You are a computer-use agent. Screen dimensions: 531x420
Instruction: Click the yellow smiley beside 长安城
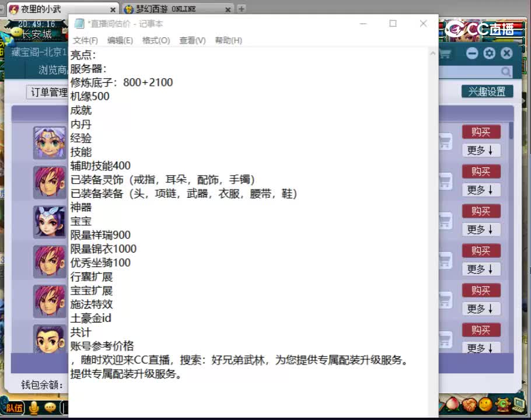(x=16, y=32)
